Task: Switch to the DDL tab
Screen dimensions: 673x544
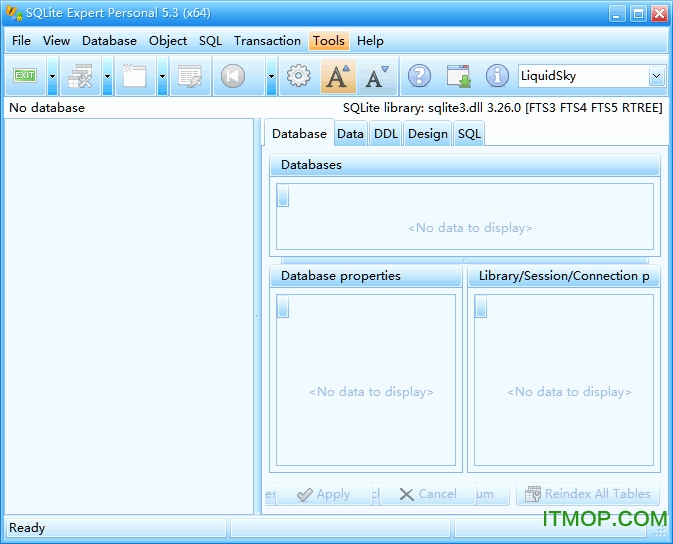Action: 386,134
